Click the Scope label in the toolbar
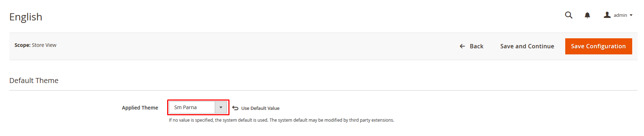 coord(23,45)
